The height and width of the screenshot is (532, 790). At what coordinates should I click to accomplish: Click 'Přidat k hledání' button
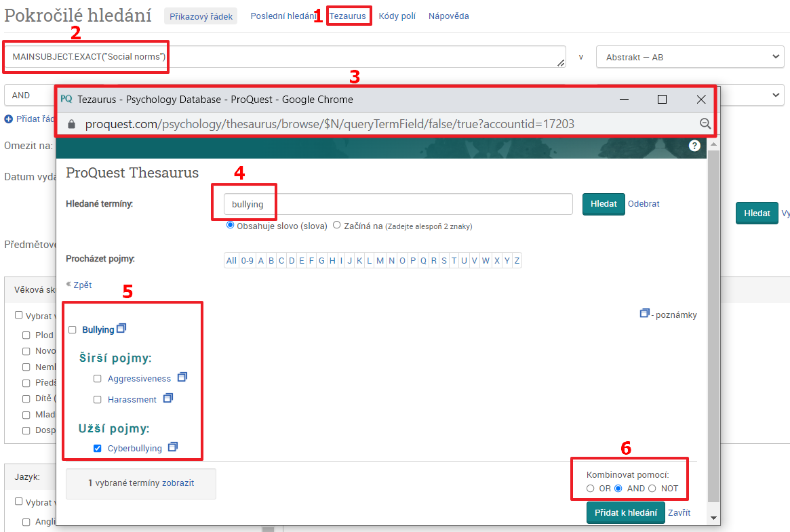(x=626, y=512)
